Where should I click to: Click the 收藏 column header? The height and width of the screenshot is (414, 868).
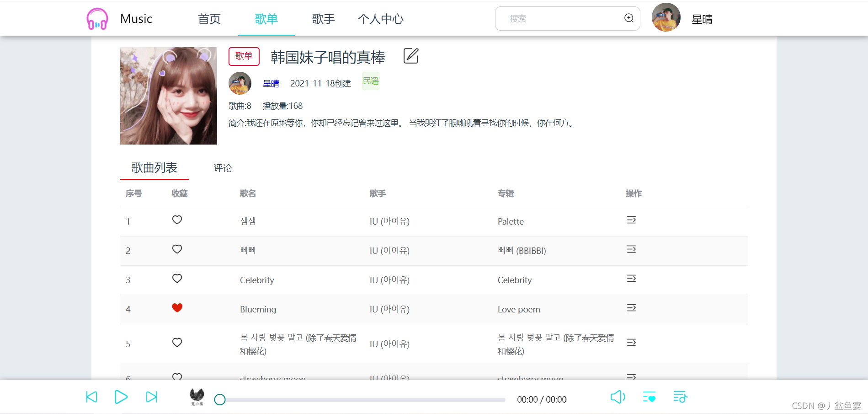[180, 194]
